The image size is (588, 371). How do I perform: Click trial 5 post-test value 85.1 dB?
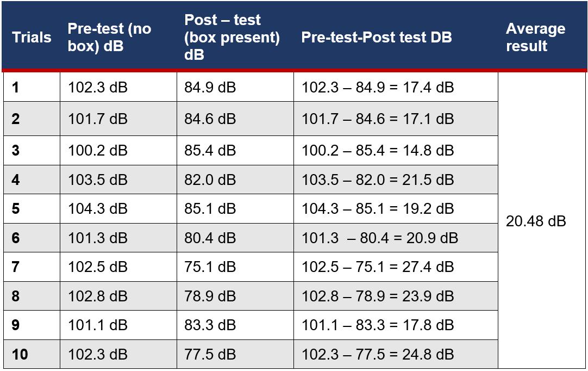pos(235,208)
